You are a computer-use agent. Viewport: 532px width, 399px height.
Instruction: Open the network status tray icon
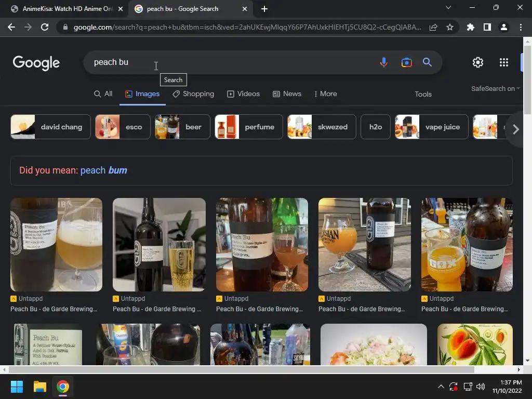(x=468, y=387)
